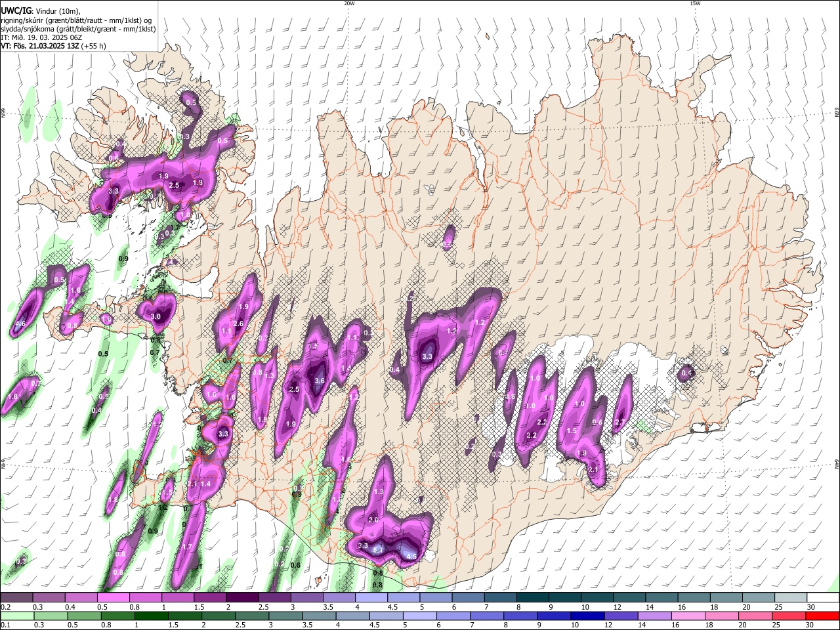Click the pale grey 25 swatch in the top legend row
Screen dimensions: 840x630
click(x=791, y=597)
